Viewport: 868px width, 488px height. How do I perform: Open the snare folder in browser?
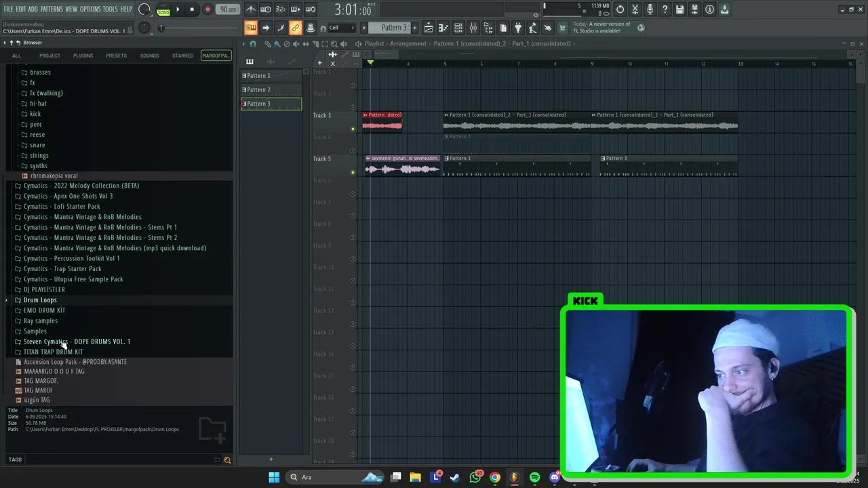(x=37, y=145)
